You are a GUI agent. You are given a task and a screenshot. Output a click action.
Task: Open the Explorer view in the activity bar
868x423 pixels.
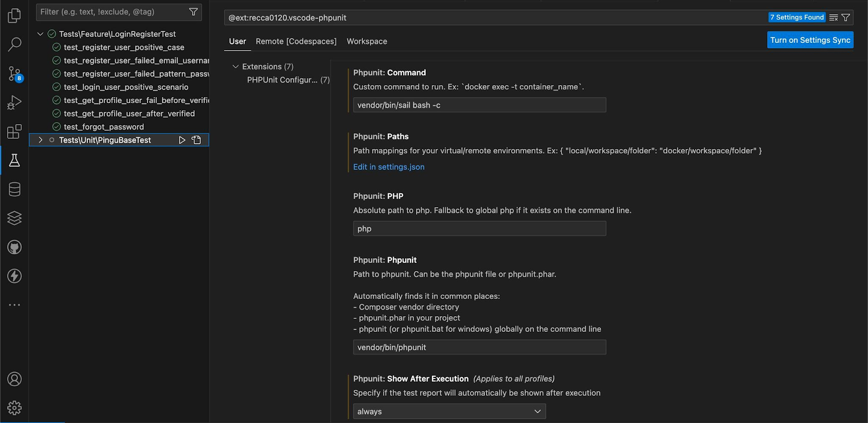[15, 15]
